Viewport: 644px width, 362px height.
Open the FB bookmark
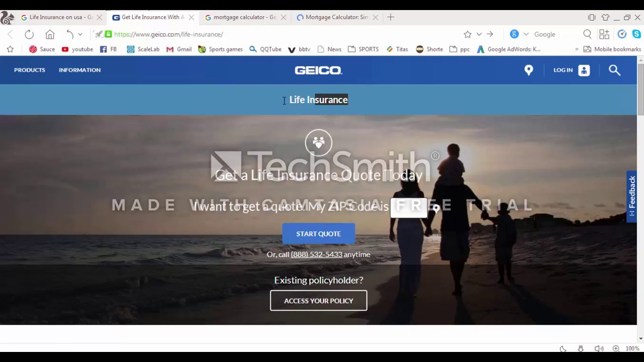[x=108, y=49]
